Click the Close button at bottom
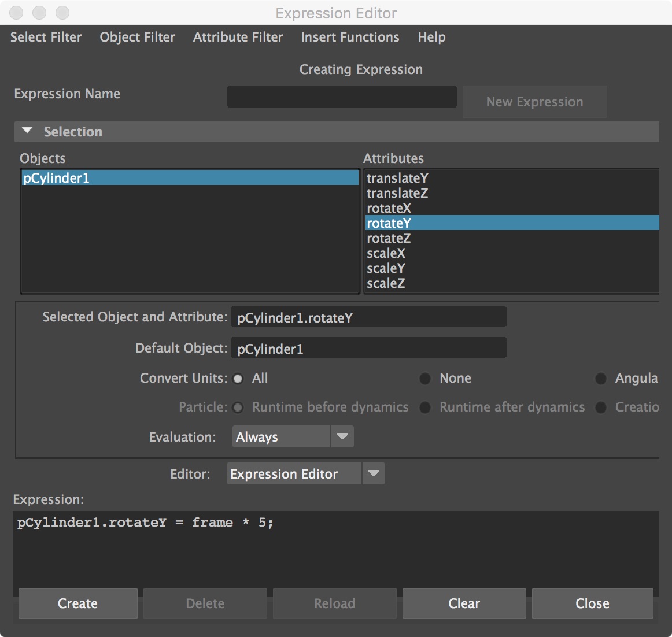 point(592,603)
